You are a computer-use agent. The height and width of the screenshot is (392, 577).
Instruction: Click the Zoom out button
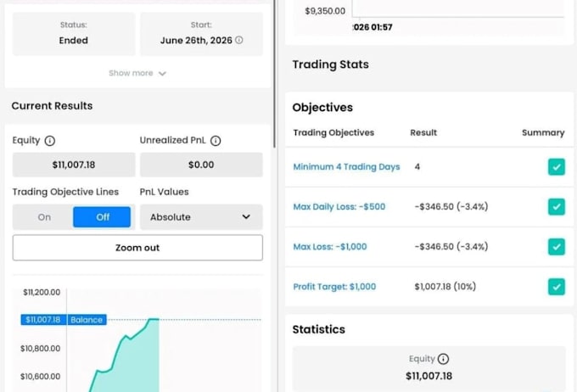tap(137, 248)
